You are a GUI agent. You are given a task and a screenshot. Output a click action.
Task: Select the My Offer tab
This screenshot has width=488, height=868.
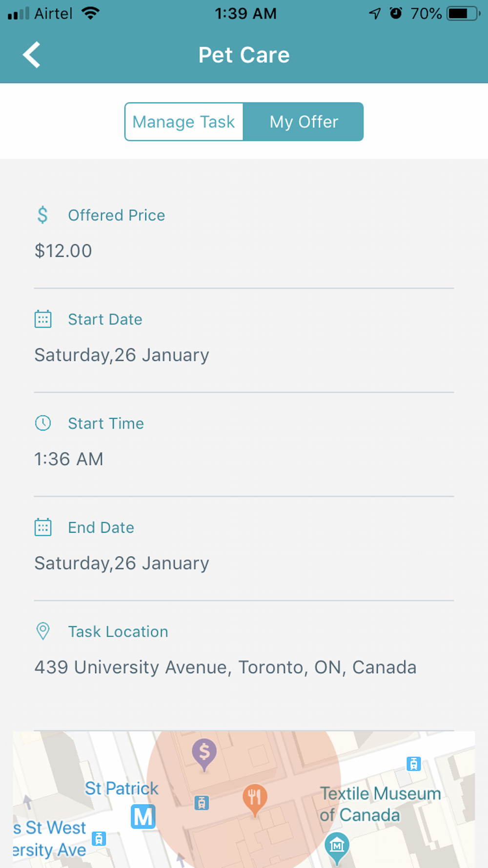coord(304,122)
